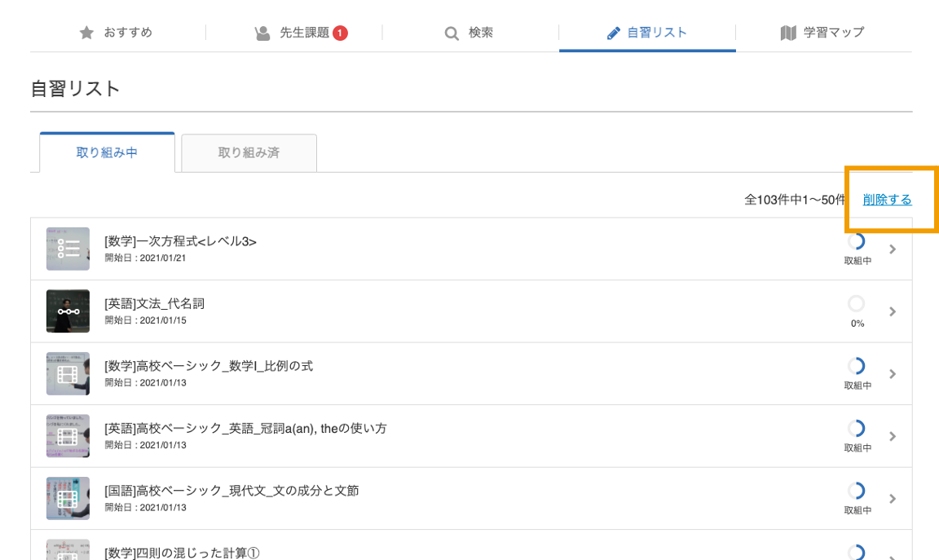Click the magnifier icon beside 検索

[x=452, y=33]
